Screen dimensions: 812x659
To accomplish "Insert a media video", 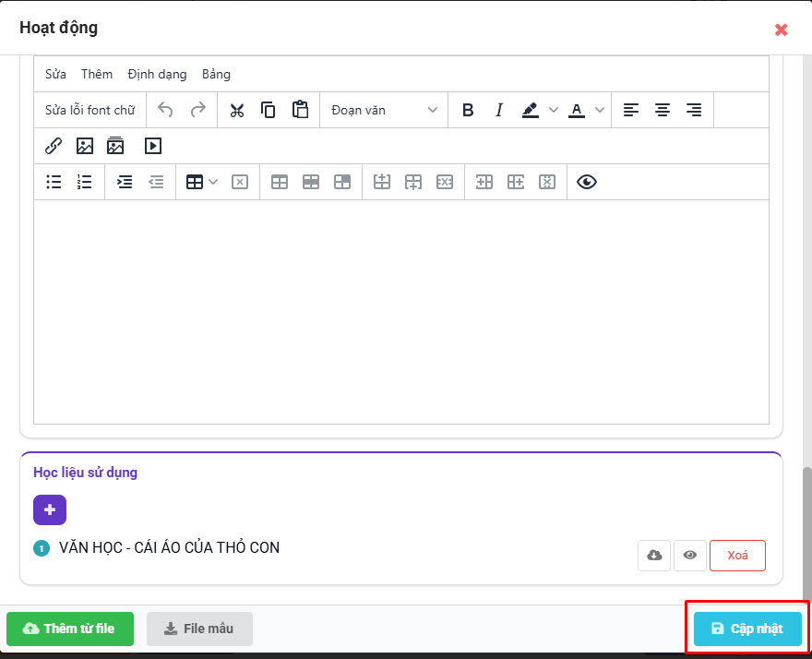I will [x=153, y=146].
